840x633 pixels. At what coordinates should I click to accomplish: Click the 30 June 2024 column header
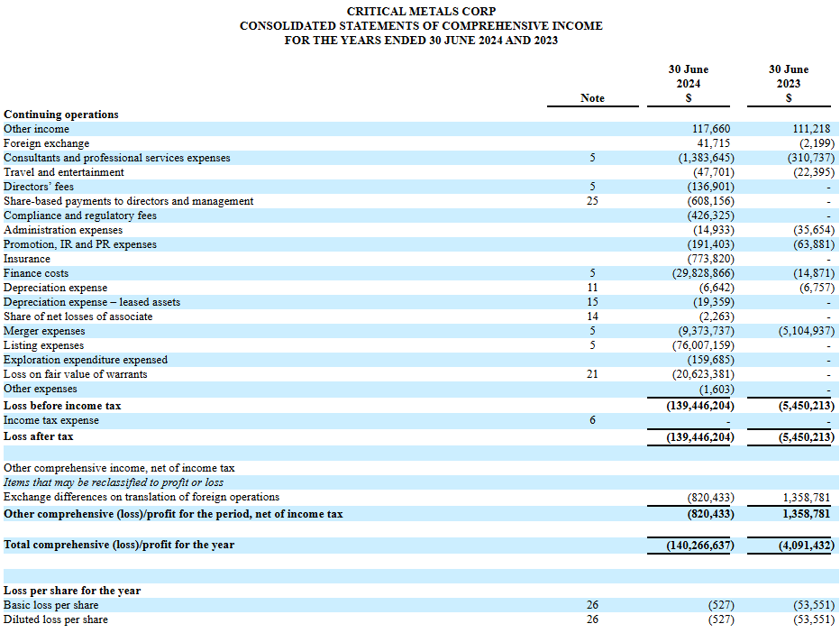688,84
